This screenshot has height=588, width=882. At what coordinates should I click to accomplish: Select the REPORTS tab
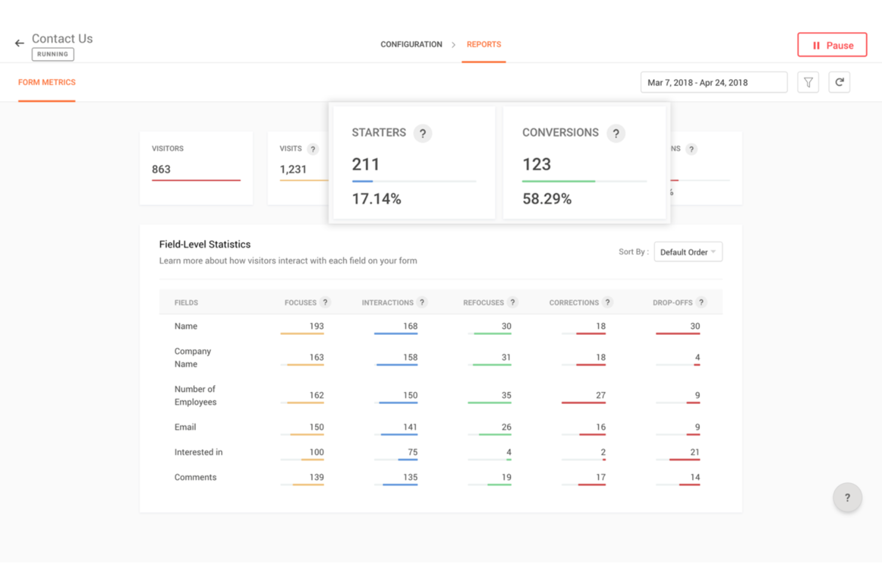click(483, 44)
